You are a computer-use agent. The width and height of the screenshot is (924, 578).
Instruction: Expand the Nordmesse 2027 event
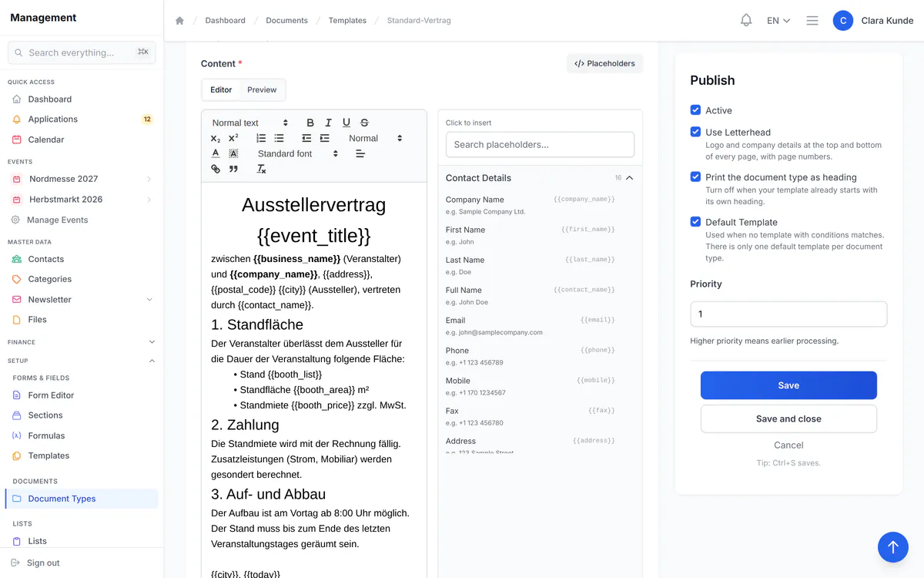point(149,179)
